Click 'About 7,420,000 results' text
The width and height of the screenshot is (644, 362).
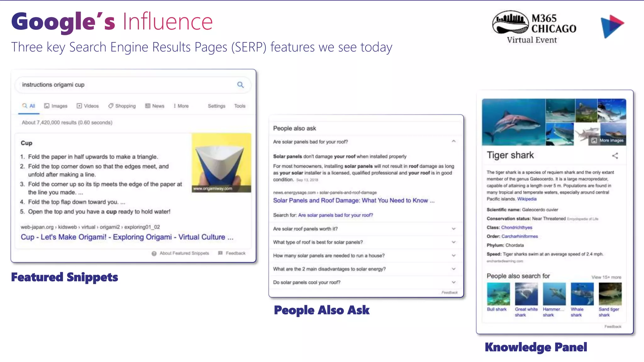[67, 123]
